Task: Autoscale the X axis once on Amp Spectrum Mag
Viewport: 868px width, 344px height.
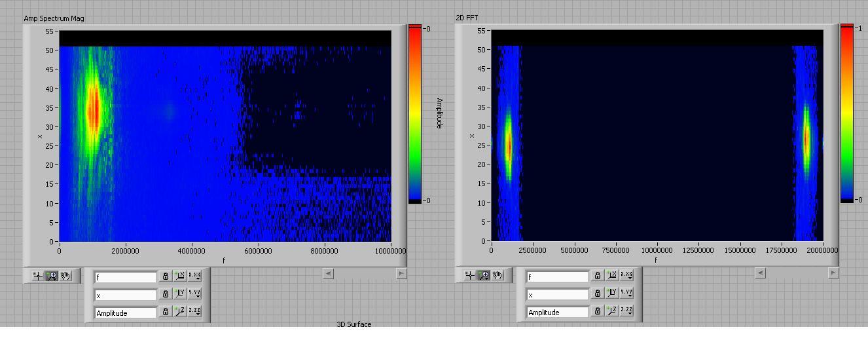Action: click(x=180, y=276)
